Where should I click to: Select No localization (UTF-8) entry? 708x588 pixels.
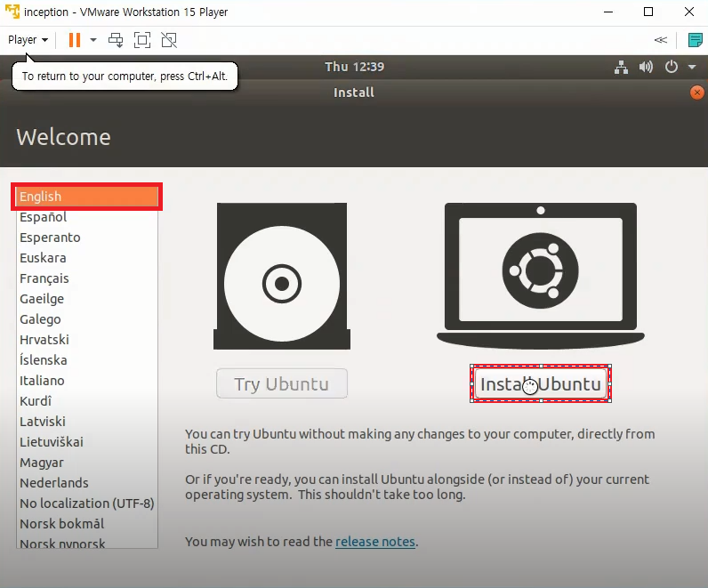(x=86, y=503)
